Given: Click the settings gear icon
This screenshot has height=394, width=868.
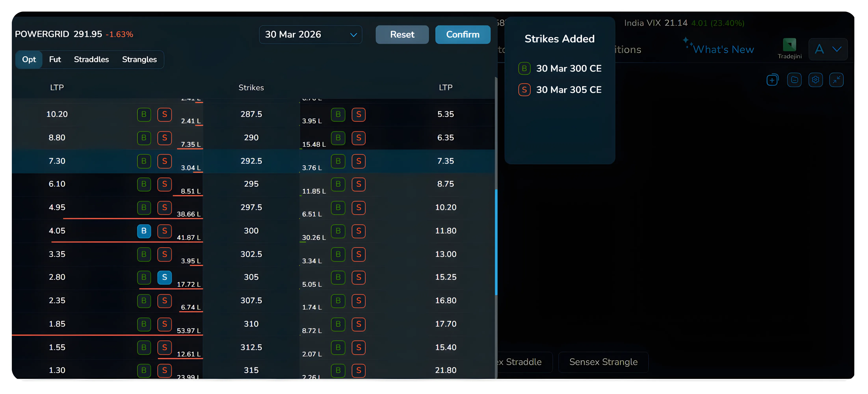Looking at the screenshot, I should coord(816,80).
